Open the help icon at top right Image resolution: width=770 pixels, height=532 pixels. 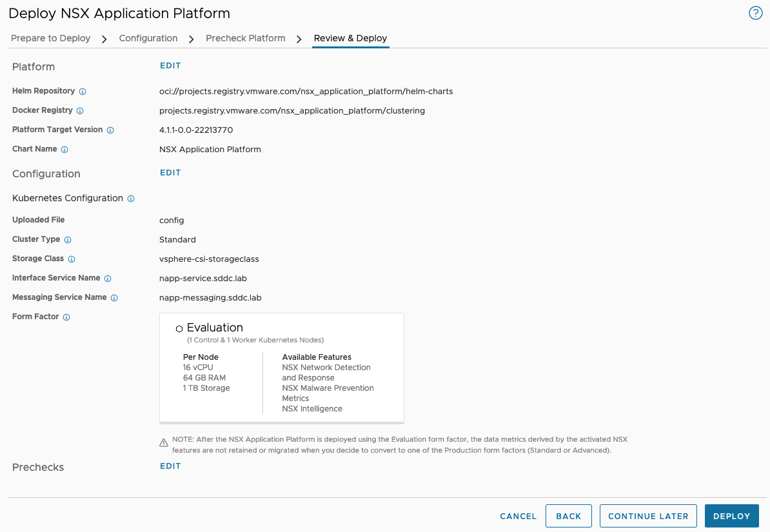pyautogui.click(x=755, y=14)
